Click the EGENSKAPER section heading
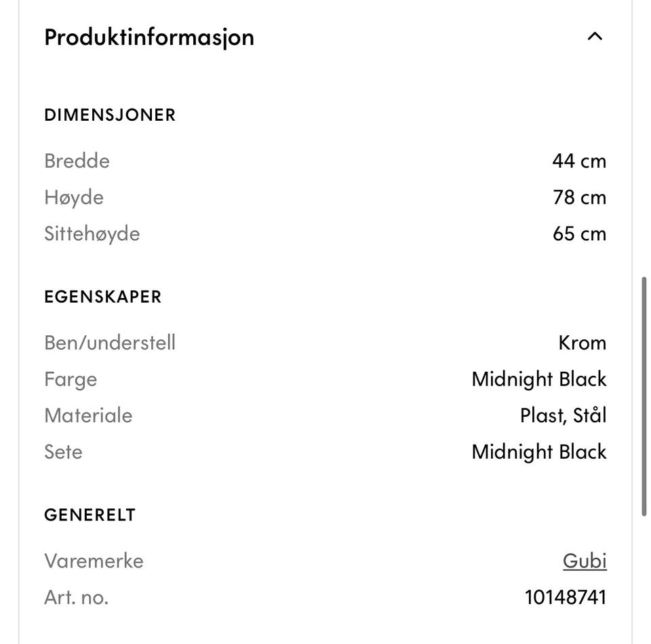The width and height of the screenshot is (651, 644). [x=102, y=297]
